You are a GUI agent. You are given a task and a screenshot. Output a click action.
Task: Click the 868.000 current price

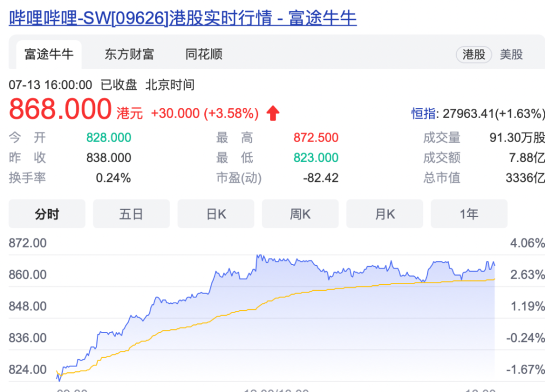[x=60, y=109]
